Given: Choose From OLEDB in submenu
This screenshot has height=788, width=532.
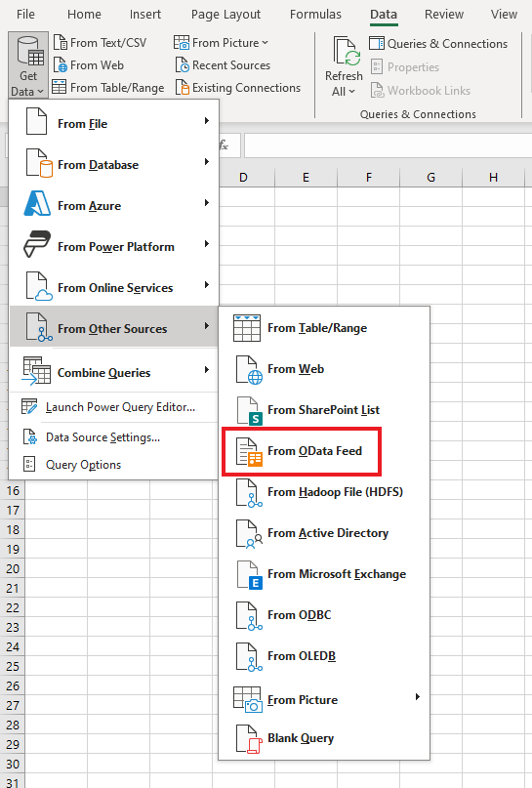Looking at the screenshot, I should click(x=324, y=656).
